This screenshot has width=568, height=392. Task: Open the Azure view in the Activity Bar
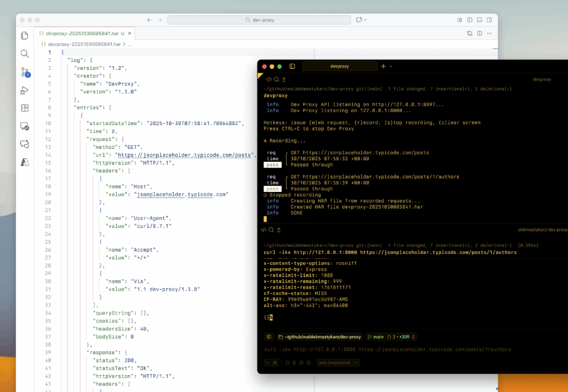(x=24, y=162)
